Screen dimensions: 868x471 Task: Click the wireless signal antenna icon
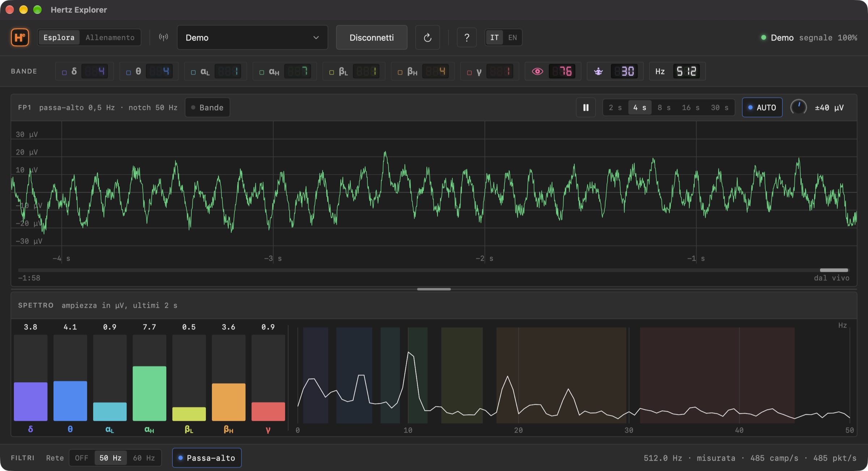point(163,37)
